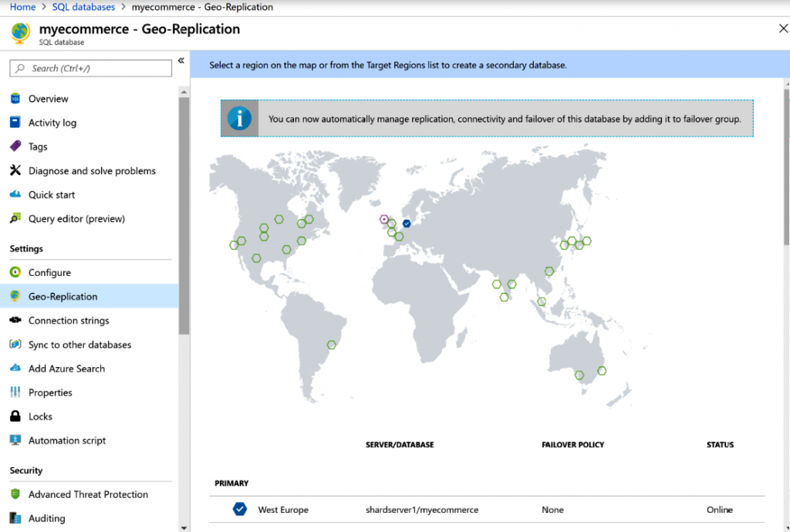Click the Locks padlock icon
Viewport: 790px width, 532px height.
(15, 416)
